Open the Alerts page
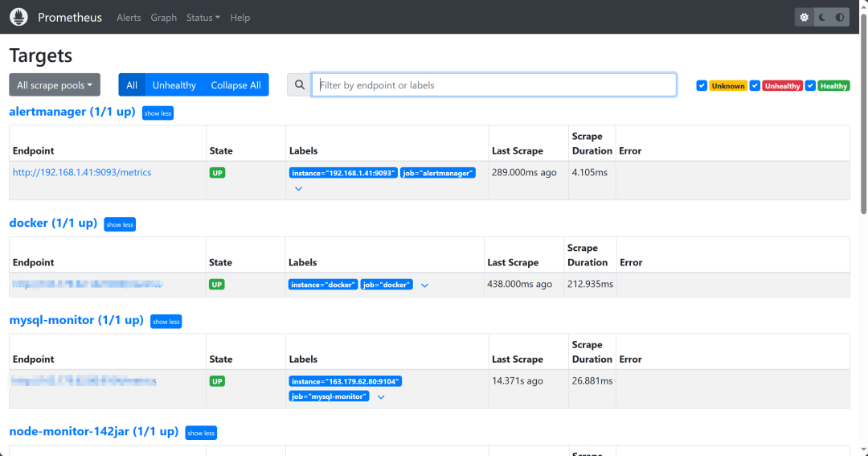This screenshot has width=868, height=456. coord(129,18)
